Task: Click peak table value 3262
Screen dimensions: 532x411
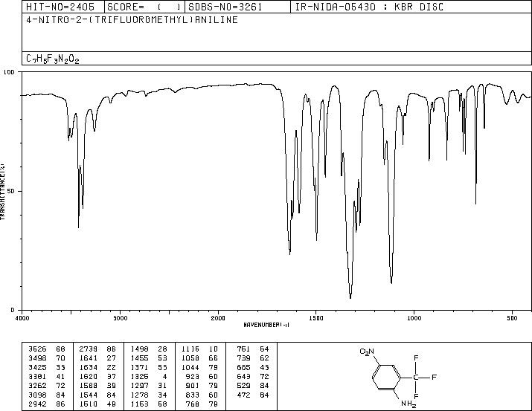Action: tap(37, 386)
